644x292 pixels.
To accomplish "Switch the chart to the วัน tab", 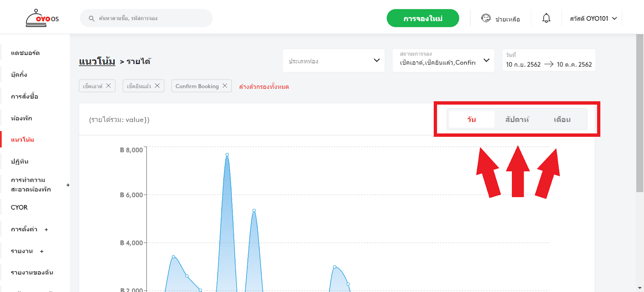I will 471,119.
